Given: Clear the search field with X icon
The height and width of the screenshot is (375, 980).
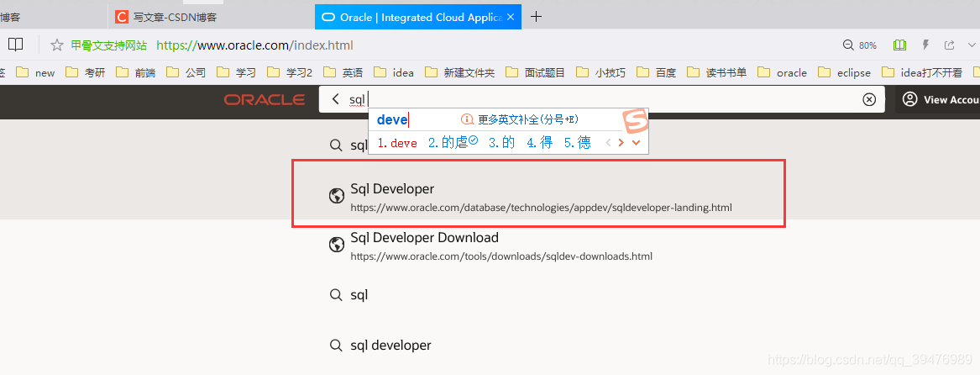Looking at the screenshot, I should [869, 99].
